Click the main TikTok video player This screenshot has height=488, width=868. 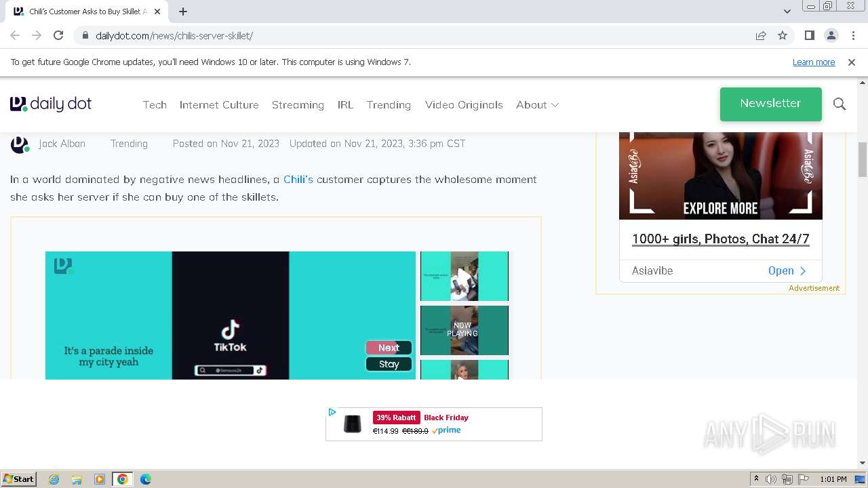231,315
